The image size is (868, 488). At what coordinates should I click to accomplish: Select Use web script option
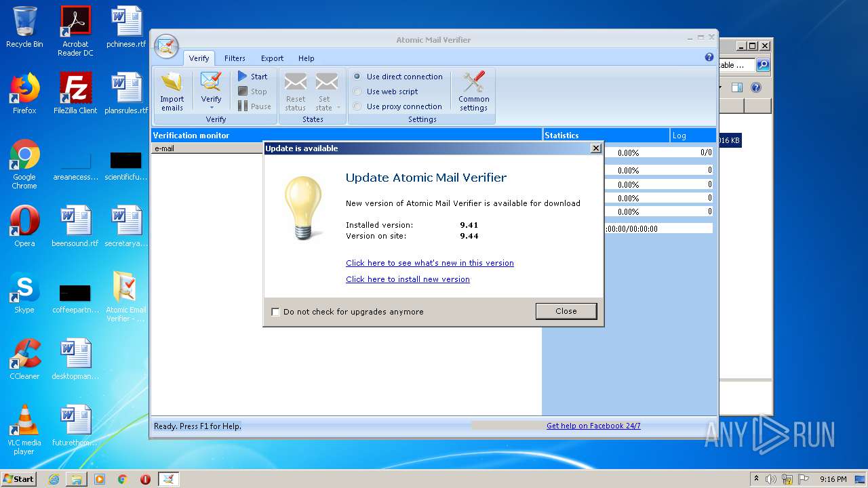click(x=386, y=91)
